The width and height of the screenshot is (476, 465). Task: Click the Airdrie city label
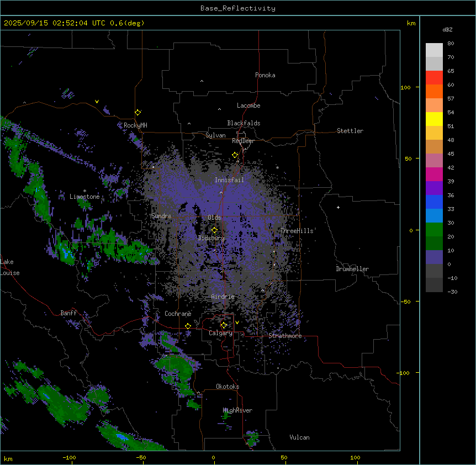coord(223,297)
